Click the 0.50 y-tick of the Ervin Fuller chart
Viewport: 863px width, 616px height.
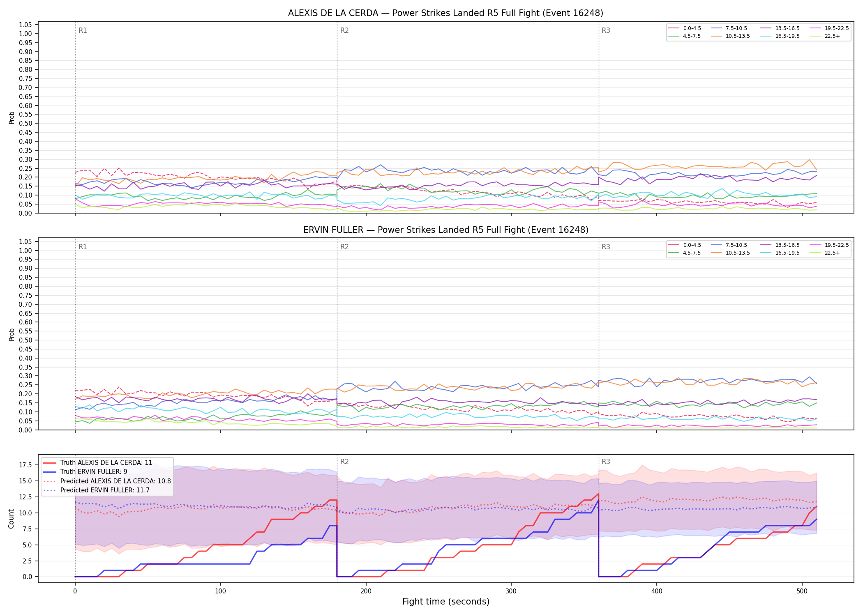(x=25, y=340)
